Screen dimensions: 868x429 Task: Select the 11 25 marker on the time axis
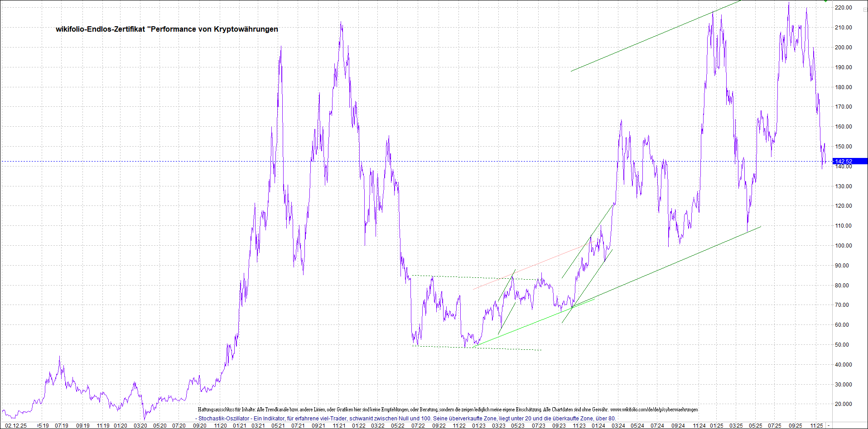tap(816, 425)
